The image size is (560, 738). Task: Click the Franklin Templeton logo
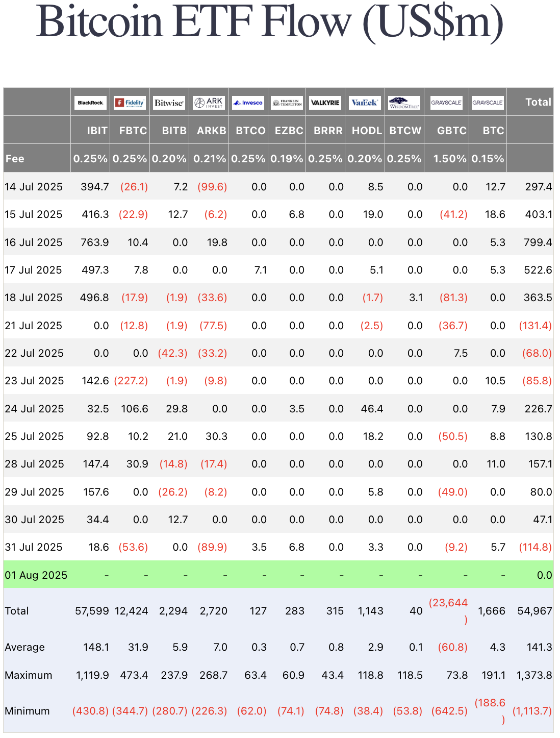(x=287, y=103)
